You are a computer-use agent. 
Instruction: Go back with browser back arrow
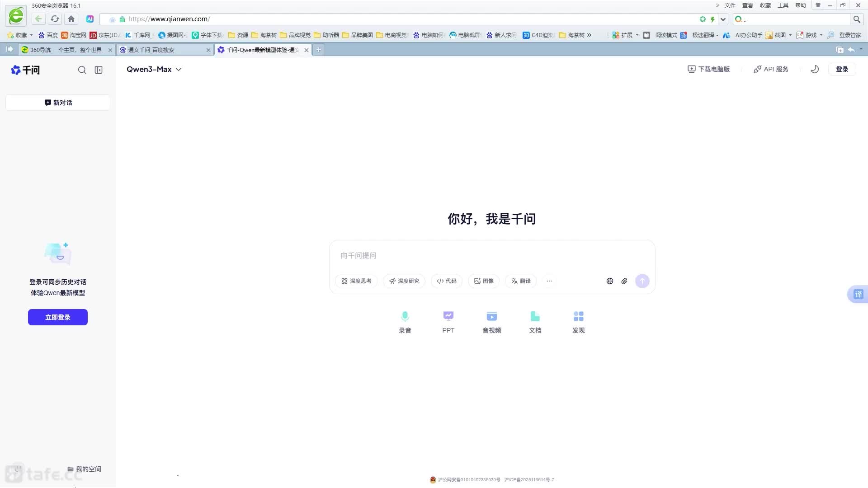click(38, 19)
